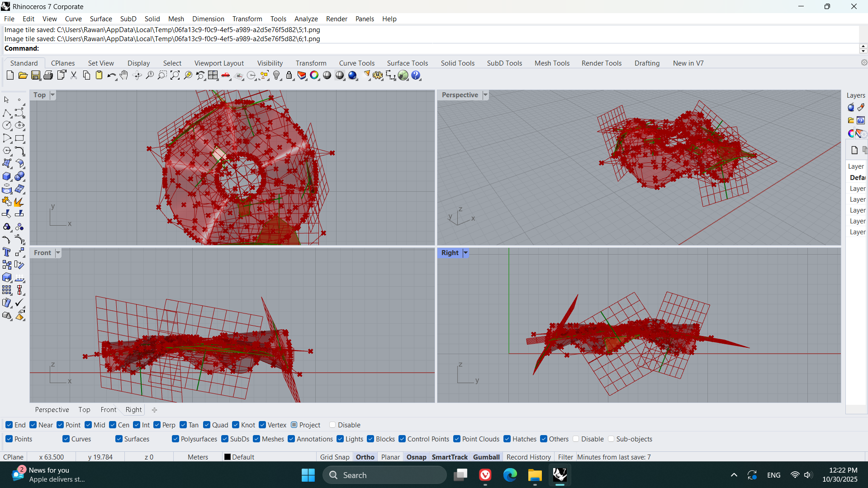Select the Pan view hand tool
Screen dimensions: 868x488
(124, 76)
